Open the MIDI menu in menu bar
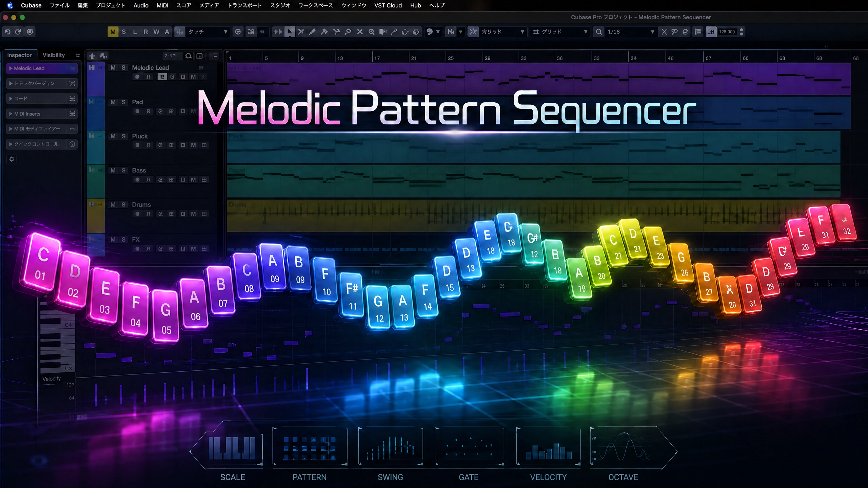This screenshot has height=488, width=868. [x=162, y=5]
